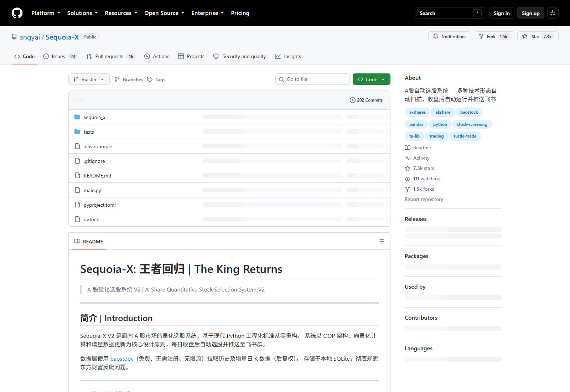Click the commit history clock icon
570x392 pixels.
click(x=352, y=100)
